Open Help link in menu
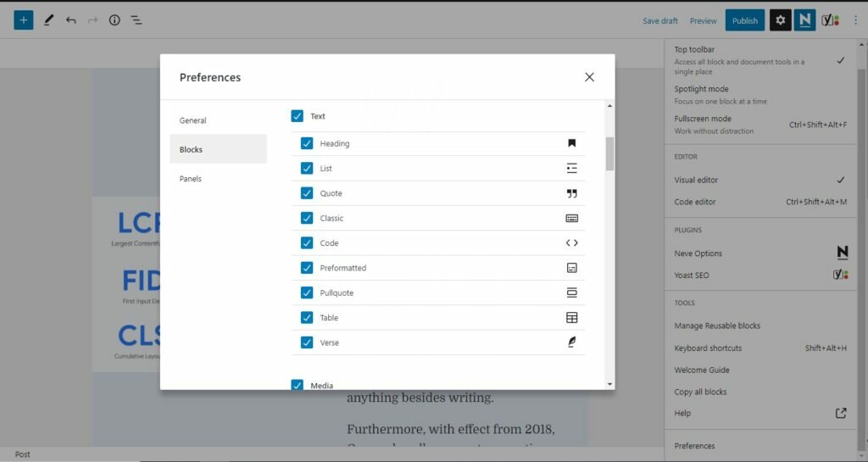Image resolution: width=868 pixels, height=462 pixels. click(760, 414)
